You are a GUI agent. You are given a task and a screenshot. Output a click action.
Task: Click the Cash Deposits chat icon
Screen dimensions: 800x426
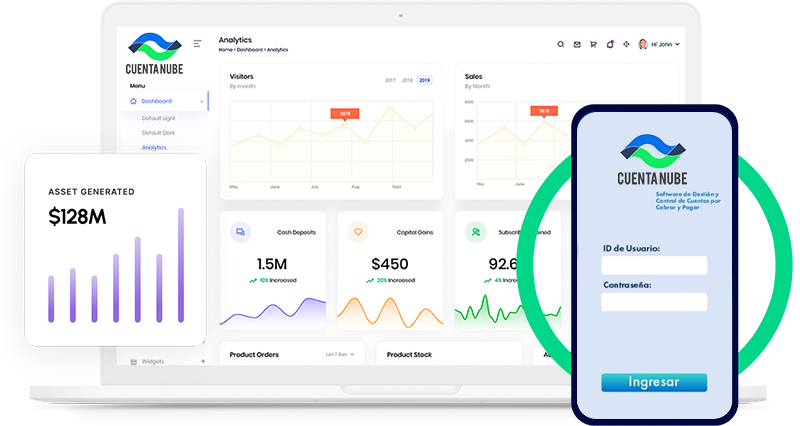click(240, 232)
